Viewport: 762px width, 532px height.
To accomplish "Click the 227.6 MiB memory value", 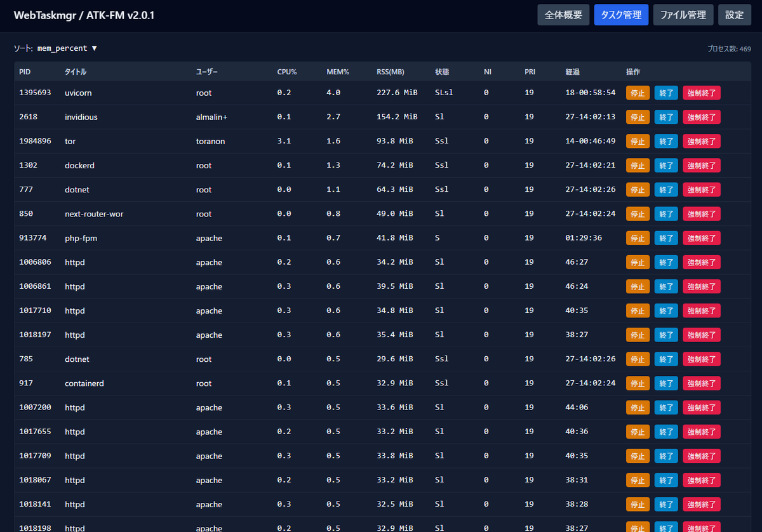I will point(397,93).
